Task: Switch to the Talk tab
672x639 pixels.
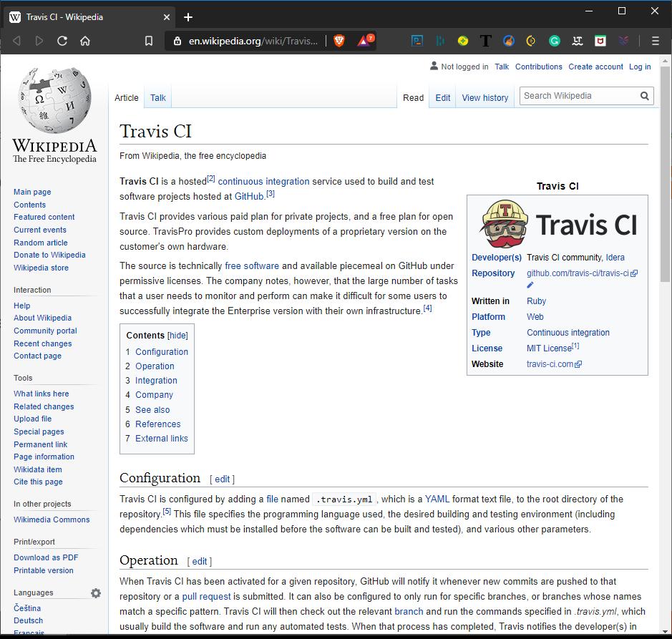Action: [x=157, y=98]
